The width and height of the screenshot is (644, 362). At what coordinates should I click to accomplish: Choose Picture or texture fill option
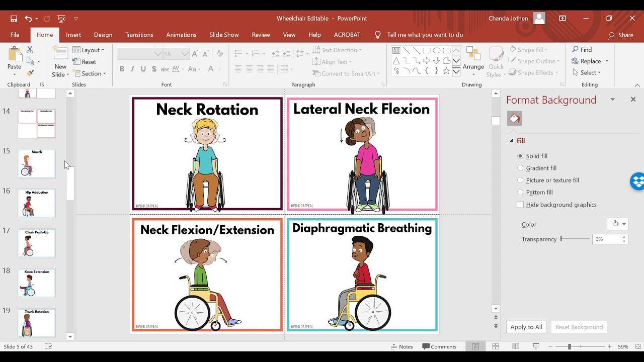pos(520,180)
